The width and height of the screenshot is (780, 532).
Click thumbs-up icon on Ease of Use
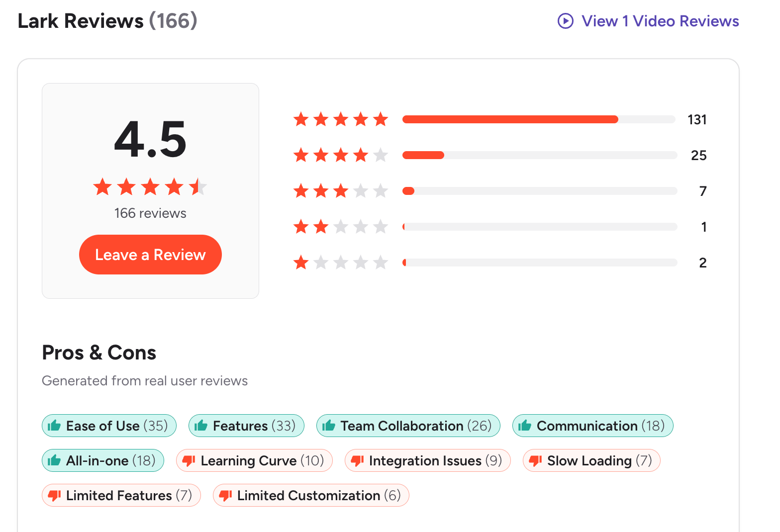54,426
